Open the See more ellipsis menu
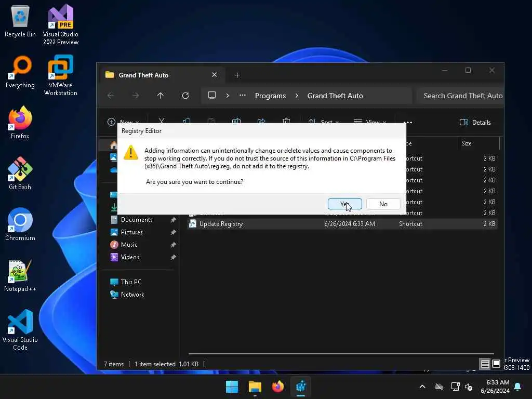Viewport: 532px width, 399px height. (407, 122)
